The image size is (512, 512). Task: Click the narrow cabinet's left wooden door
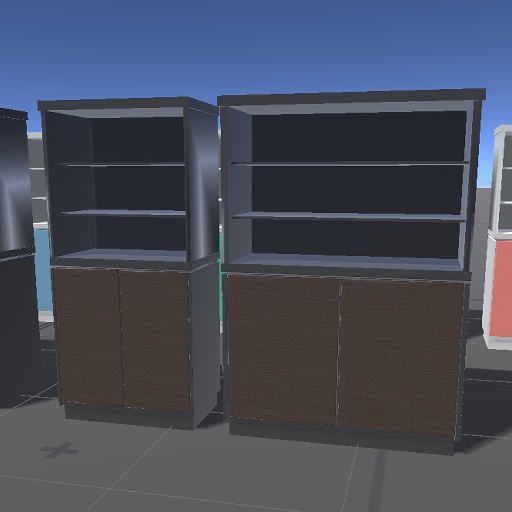click(89, 336)
